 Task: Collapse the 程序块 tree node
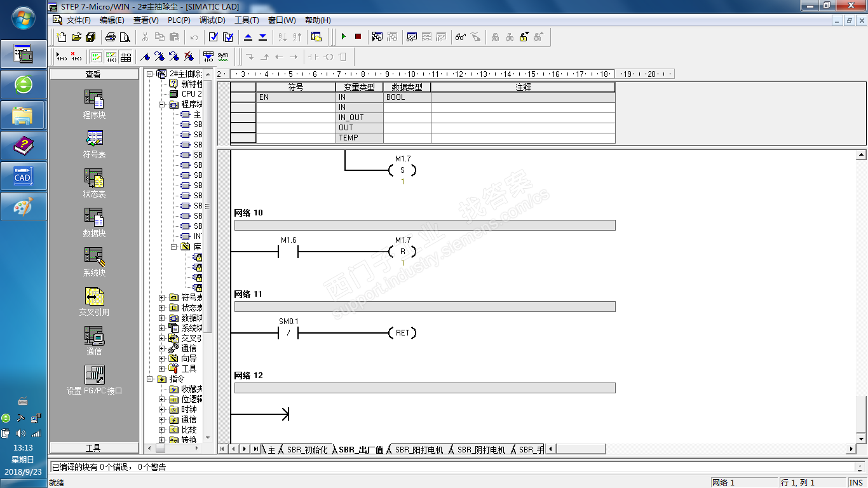tap(162, 104)
